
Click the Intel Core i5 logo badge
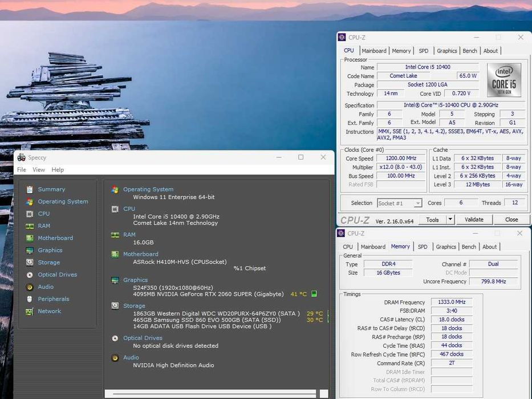(504, 80)
